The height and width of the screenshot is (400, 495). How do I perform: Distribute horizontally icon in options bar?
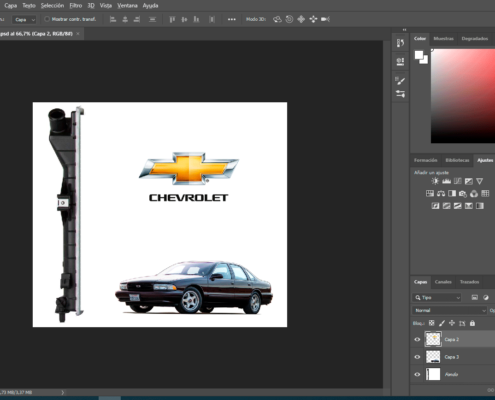pos(212,19)
